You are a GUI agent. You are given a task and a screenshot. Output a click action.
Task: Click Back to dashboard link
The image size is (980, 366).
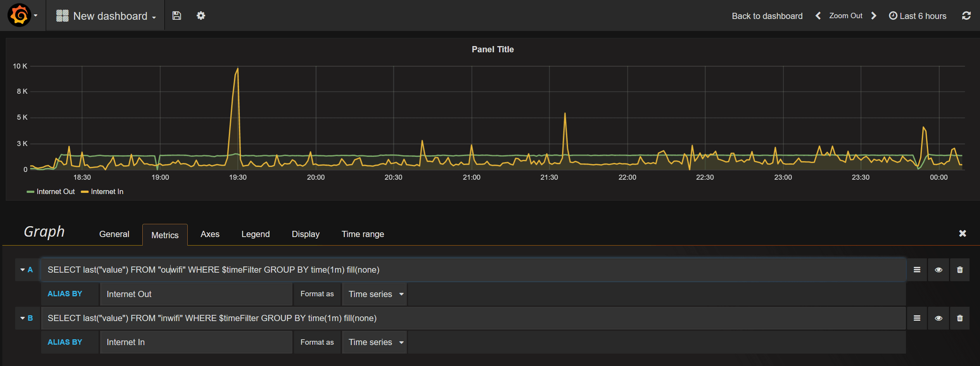click(767, 16)
